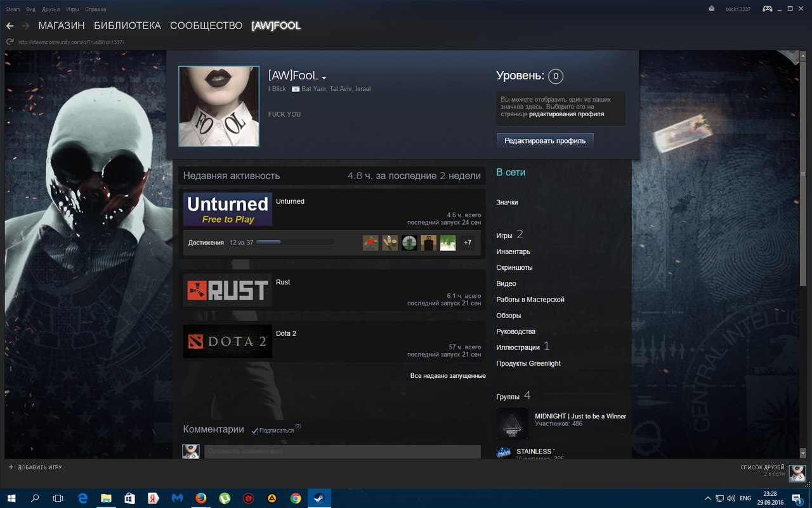The image size is (812, 508).
Task: Open Google Chrome from the taskbar
Action: click(296, 498)
